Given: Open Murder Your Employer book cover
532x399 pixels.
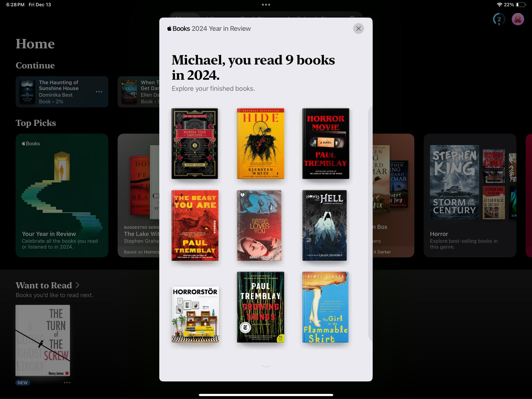Looking at the screenshot, I should [x=195, y=143].
